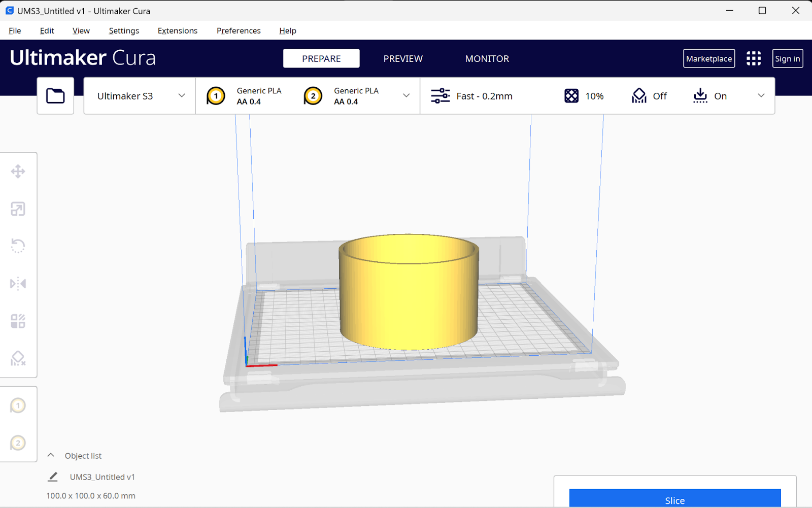Click the infill density icon
Viewport: 812px width, 508px height.
point(571,96)
